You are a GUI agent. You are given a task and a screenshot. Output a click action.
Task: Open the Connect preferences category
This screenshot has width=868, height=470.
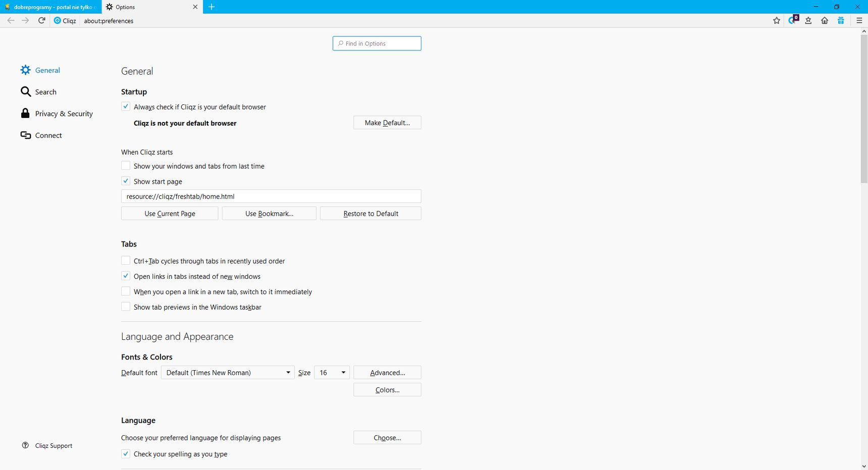point(48,135)
